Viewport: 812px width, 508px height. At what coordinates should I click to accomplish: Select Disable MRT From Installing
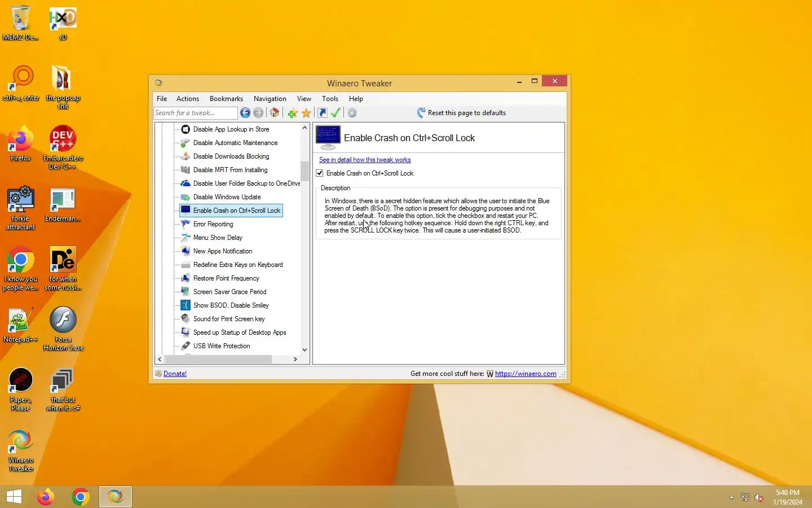(230, 170)
